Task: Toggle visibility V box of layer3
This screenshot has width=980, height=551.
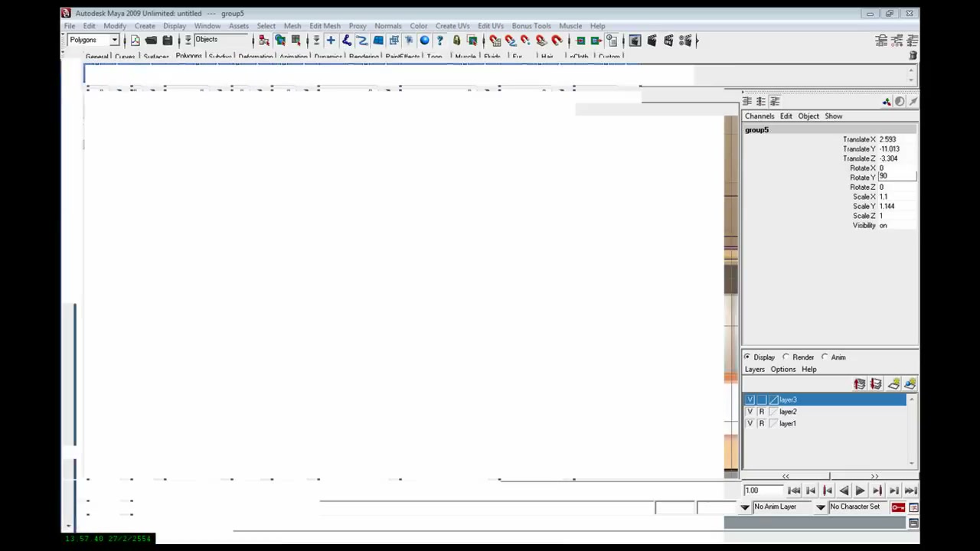Action: pyautogui.click(x=750, y=399)
